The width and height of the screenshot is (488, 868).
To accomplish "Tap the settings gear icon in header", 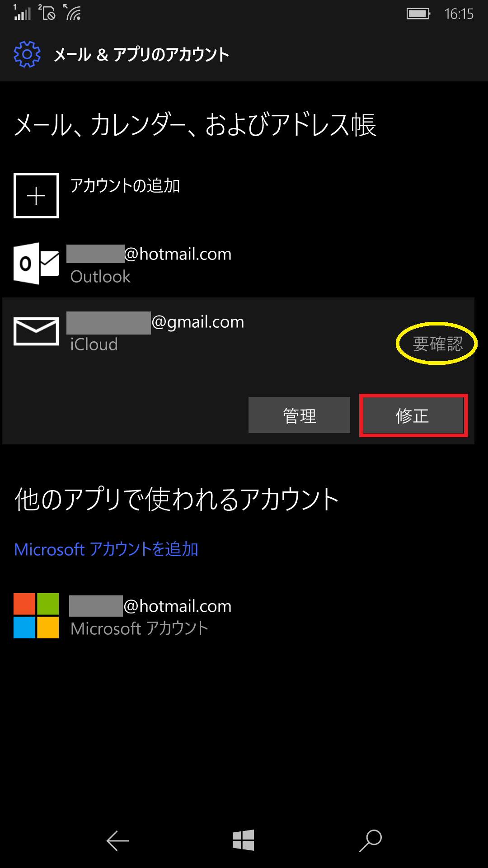I will (27, 54).
